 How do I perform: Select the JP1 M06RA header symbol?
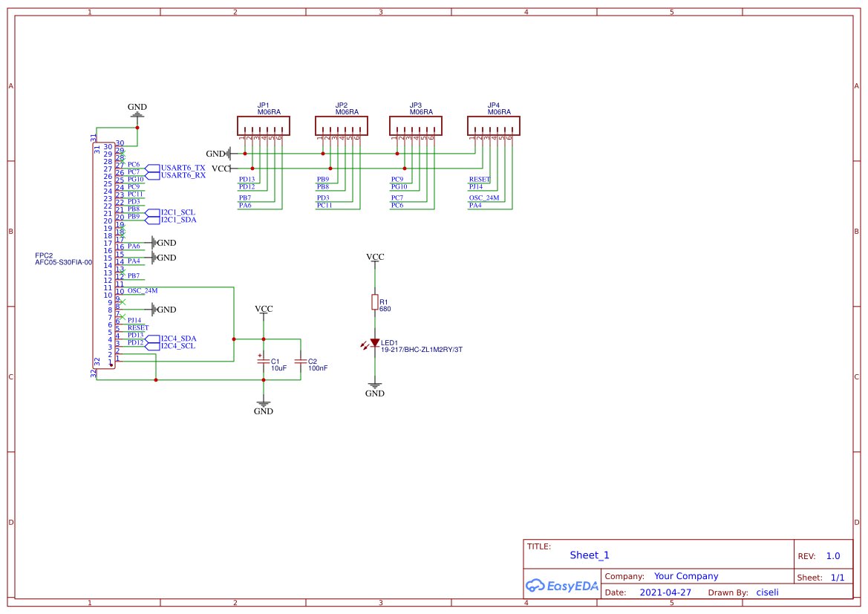pyautogui.click(x=262, y=125)
